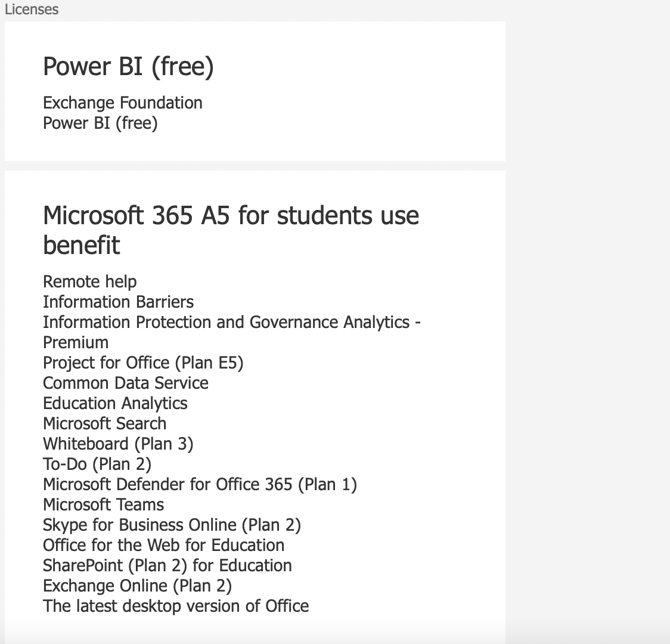This screenshot has height=644, width=670.
Task: Select Skype for Business Online (Plan 2)
Action: click(172, 525)
